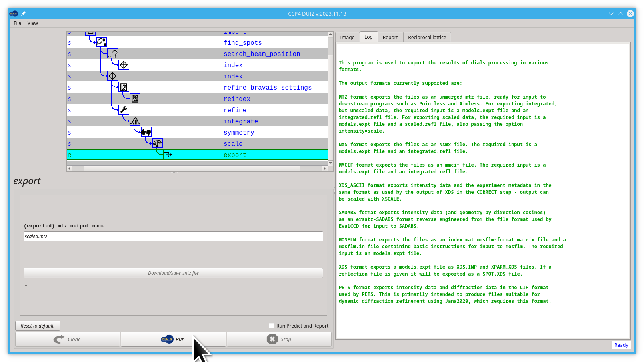
Task: Select the integrate row label
Action: [241, 121]
